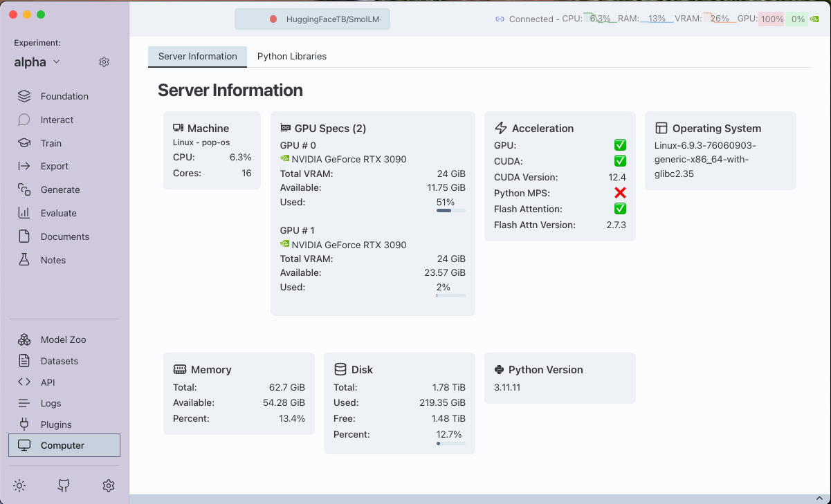Open the Foundation section in sidebar
The width and height of the screenshot is (831, 504).
pos(64,96)
